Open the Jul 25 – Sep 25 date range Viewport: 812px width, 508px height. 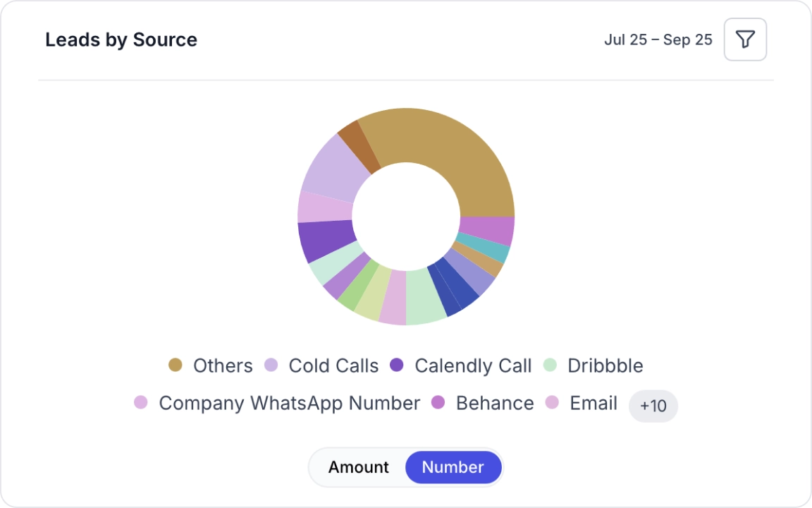[x=658, y=40]
